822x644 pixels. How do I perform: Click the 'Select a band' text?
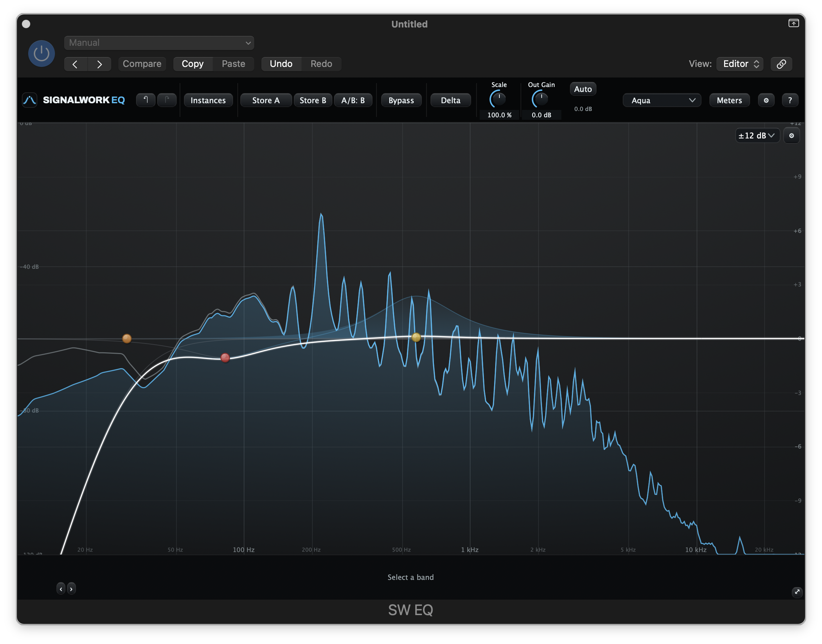coord(410,577)
